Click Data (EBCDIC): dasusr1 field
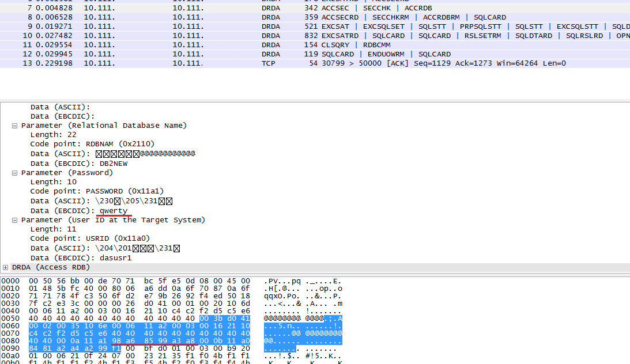This screenshot has height=364, width=630. point(81,258)
